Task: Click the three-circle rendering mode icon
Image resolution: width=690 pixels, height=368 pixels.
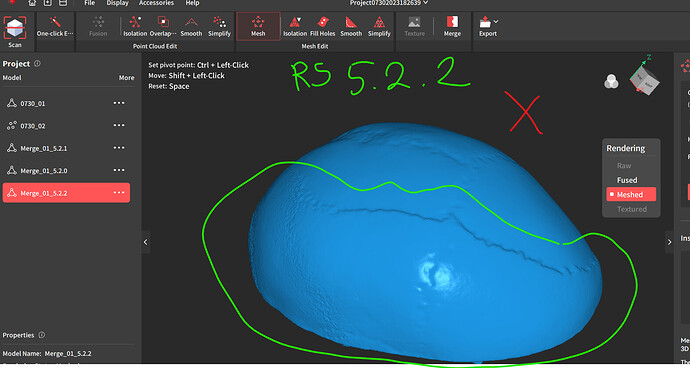Action: [x=611, y=81]
